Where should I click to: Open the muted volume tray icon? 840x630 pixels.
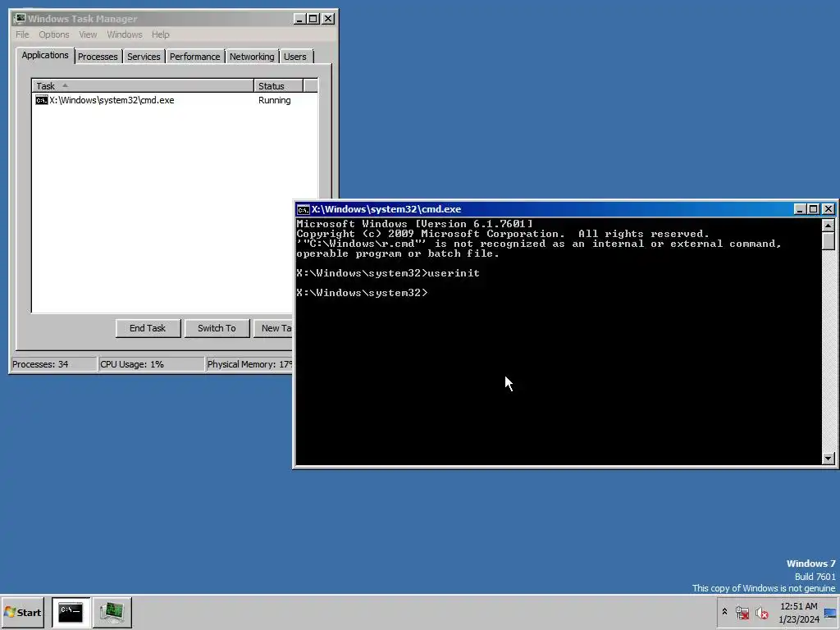point(761,612)
